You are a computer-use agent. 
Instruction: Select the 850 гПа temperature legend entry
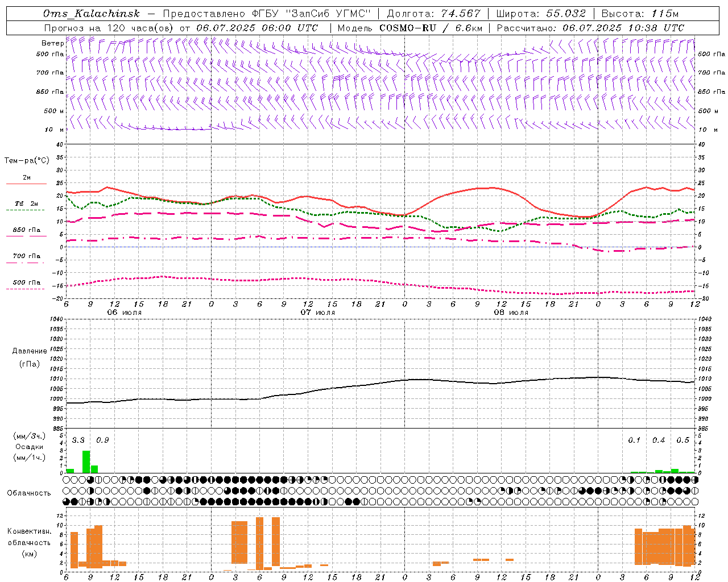point(26,230)
